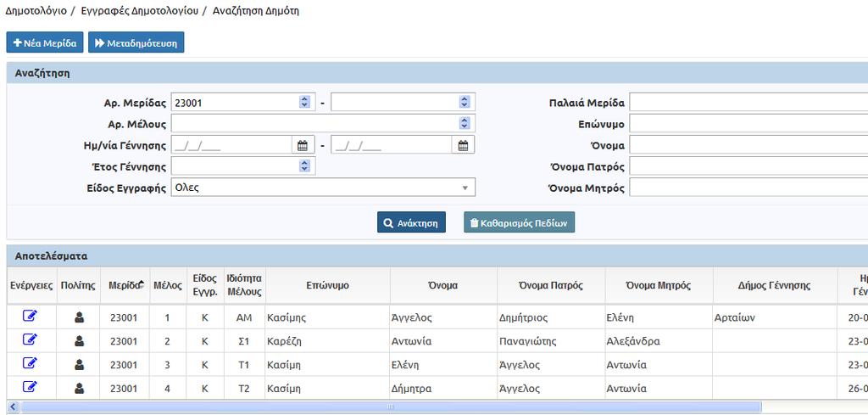Sort by Ιδιότητα Μέλους column header
This screenshot has width=868, height=415.
[244, 285]
